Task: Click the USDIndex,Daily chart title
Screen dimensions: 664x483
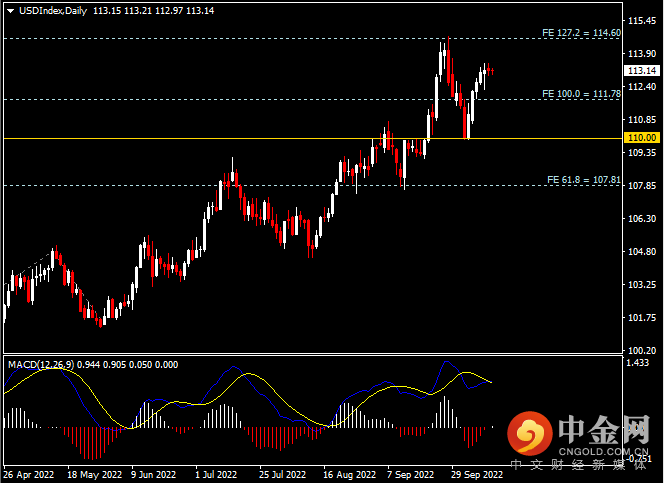Action: (53, 11)
